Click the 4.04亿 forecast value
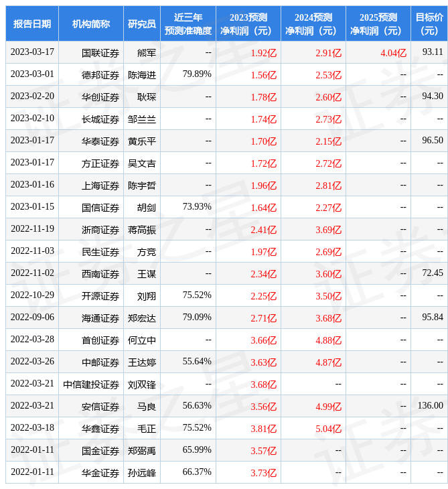Screen dimensions: 448x489 (394, 53)
